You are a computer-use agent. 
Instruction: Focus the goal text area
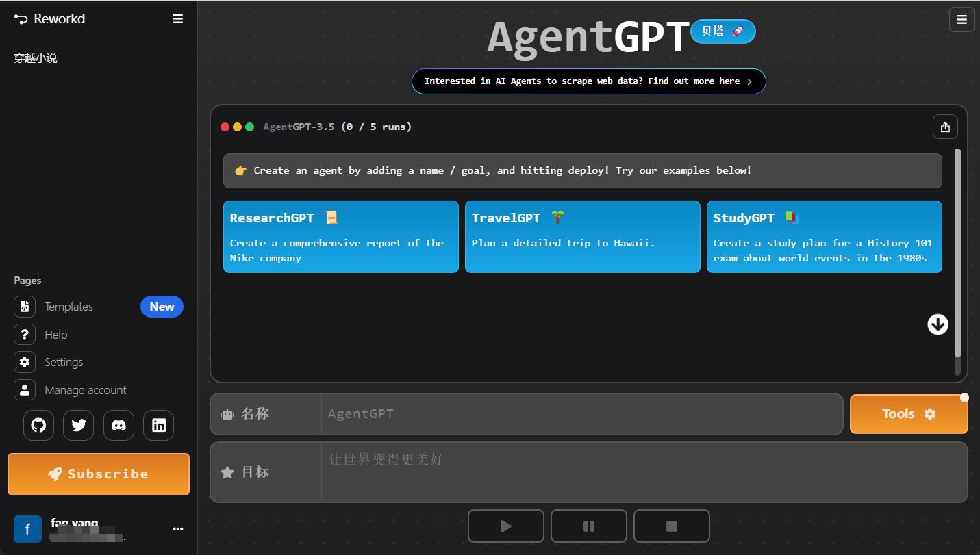click(x=644, y=472)
